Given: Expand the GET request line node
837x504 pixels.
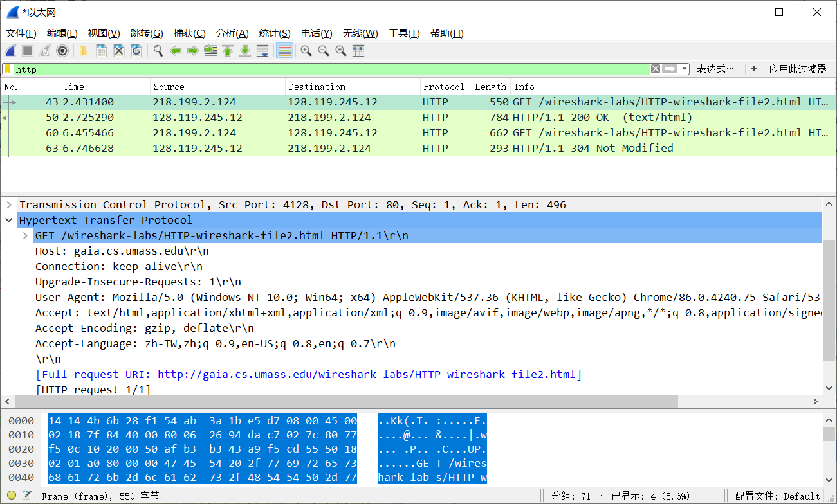Looking at the screenshot, I should tap(25, 236).
